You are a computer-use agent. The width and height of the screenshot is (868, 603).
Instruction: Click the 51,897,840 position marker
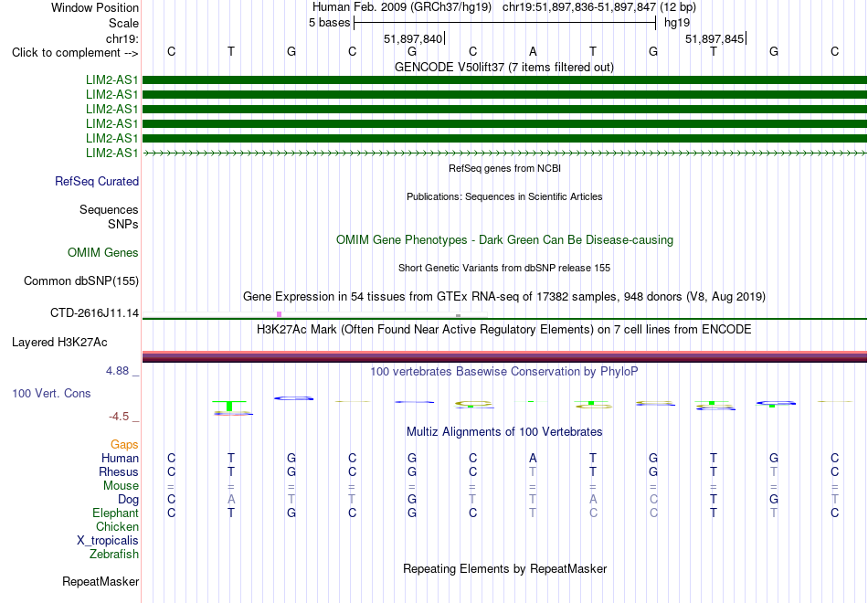413,38
